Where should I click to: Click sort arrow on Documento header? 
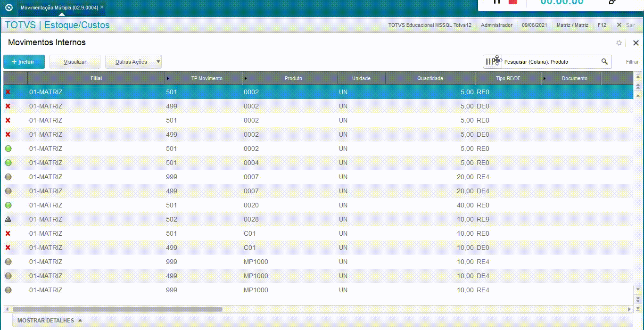click(x=545, y=79)
